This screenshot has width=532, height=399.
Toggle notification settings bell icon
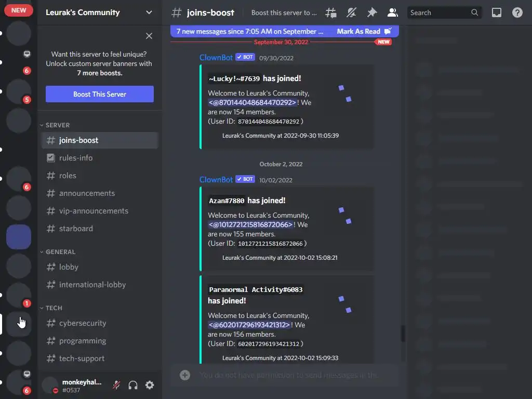pos(351,13)
